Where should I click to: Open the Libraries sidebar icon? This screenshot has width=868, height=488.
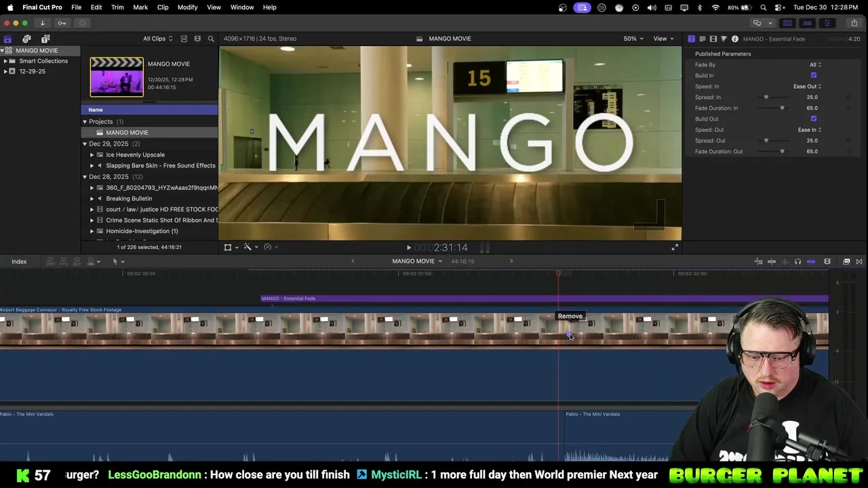[7, 39]
